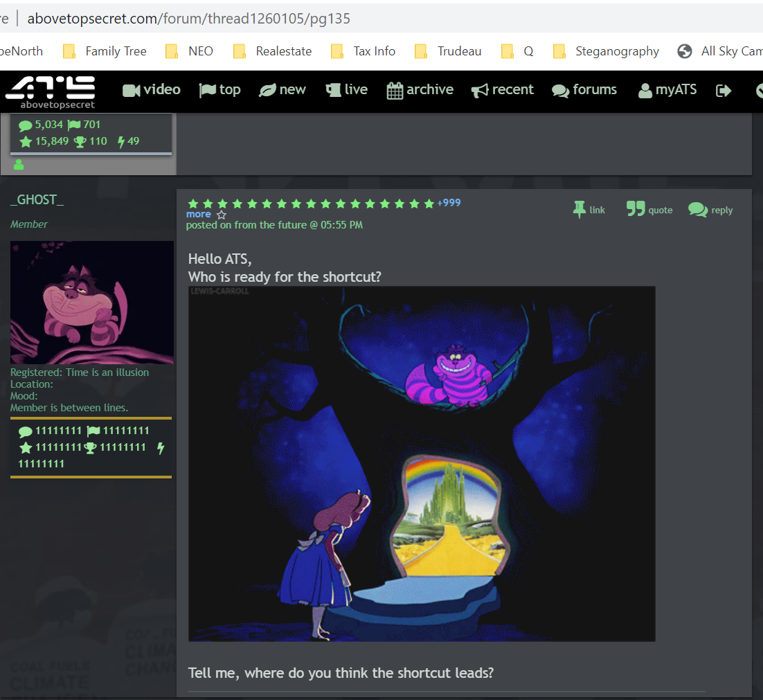Screen dimensions: 763x700
Task: Click the address bar URL abovetopsecret.com
Action: click(189, 19)
